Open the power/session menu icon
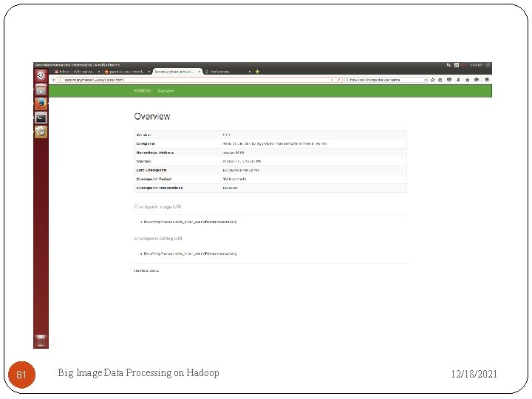Viewport: 532px width, 399px height. 488,65
